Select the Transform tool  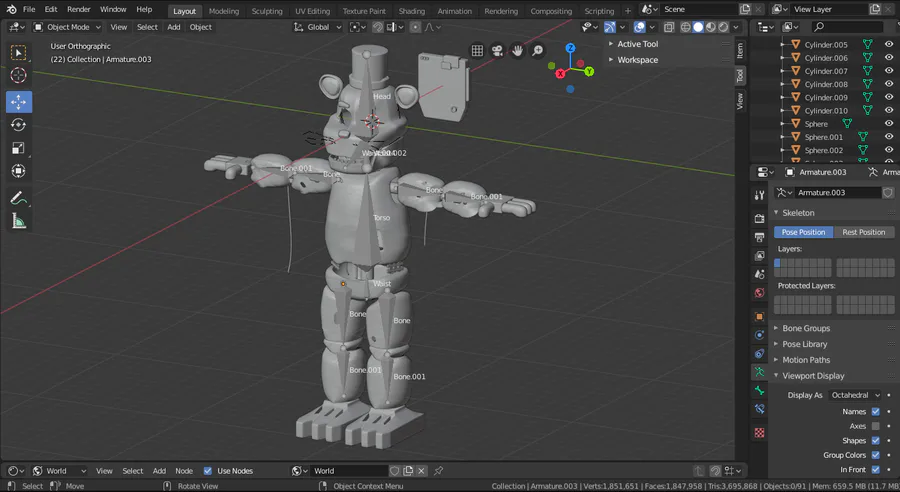click(x=18, y=171)
